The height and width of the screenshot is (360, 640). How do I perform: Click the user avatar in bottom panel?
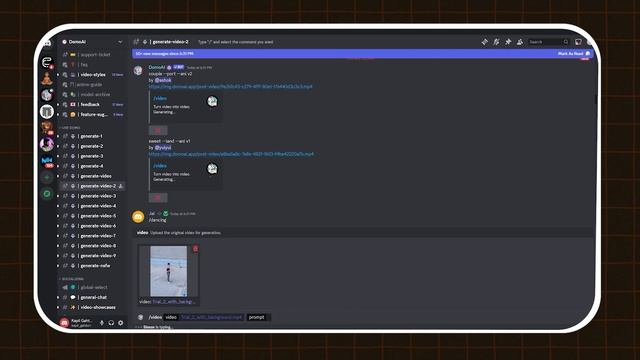pyautogui.click(x=64, y=323)
